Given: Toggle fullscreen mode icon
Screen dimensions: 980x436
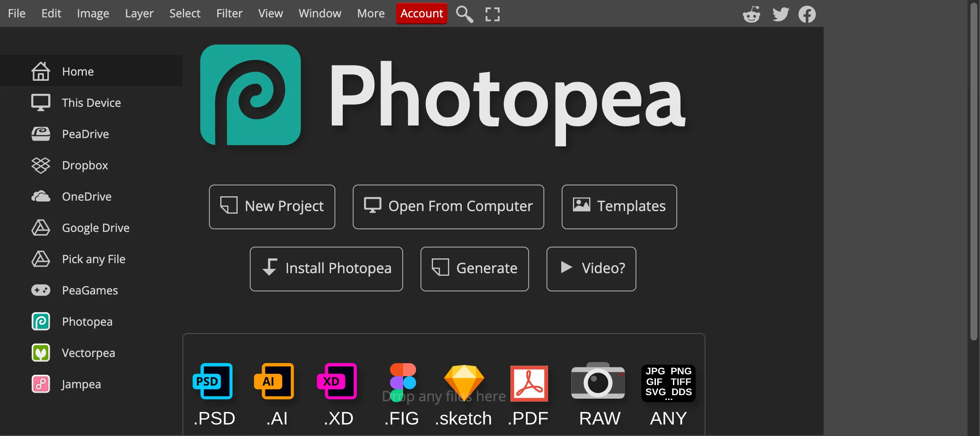Looking at the screenshot, I should click(x=492, y=14).
